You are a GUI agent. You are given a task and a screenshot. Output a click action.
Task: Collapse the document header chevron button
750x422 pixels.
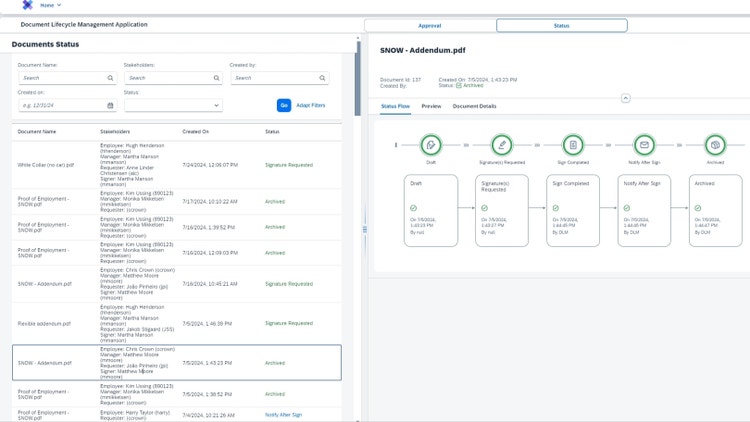click(x=626, y=98)
